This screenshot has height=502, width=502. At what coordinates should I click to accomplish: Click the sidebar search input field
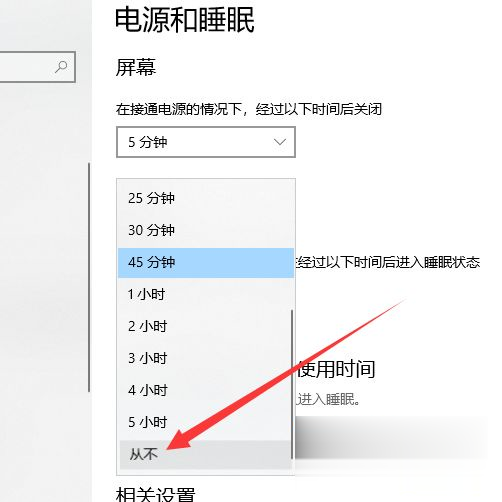[37, 67]
